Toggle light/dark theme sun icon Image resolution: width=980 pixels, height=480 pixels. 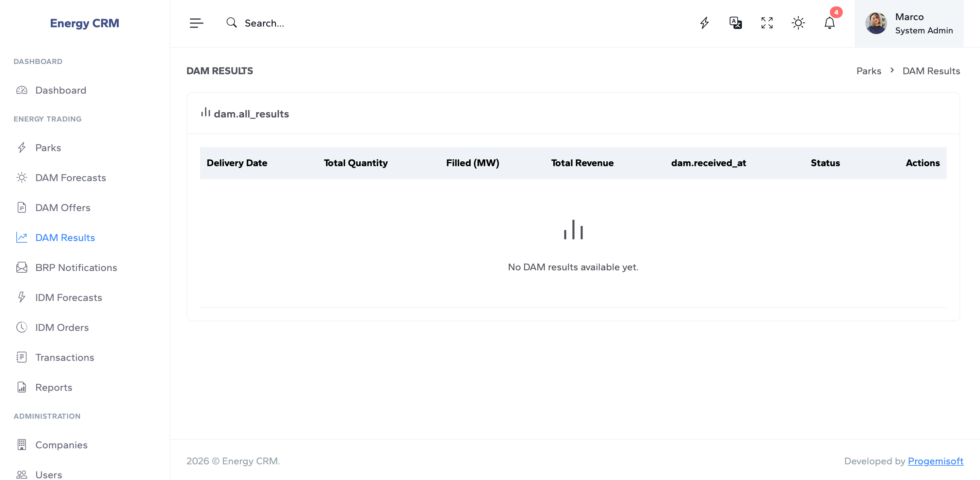click(798, 23)
